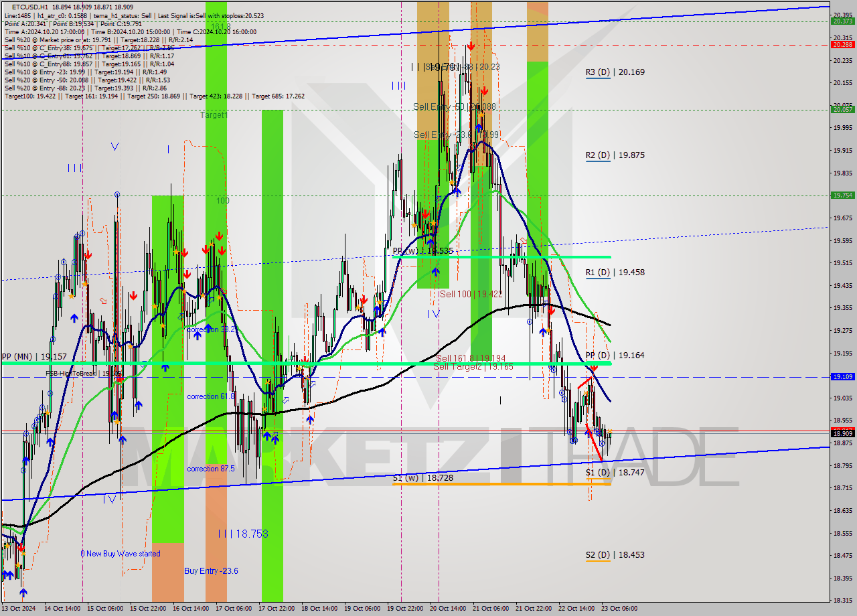This screenshot has width=857, height=616.
Task: Click the 14 Oct 14:00 time label
Action: 62,609
